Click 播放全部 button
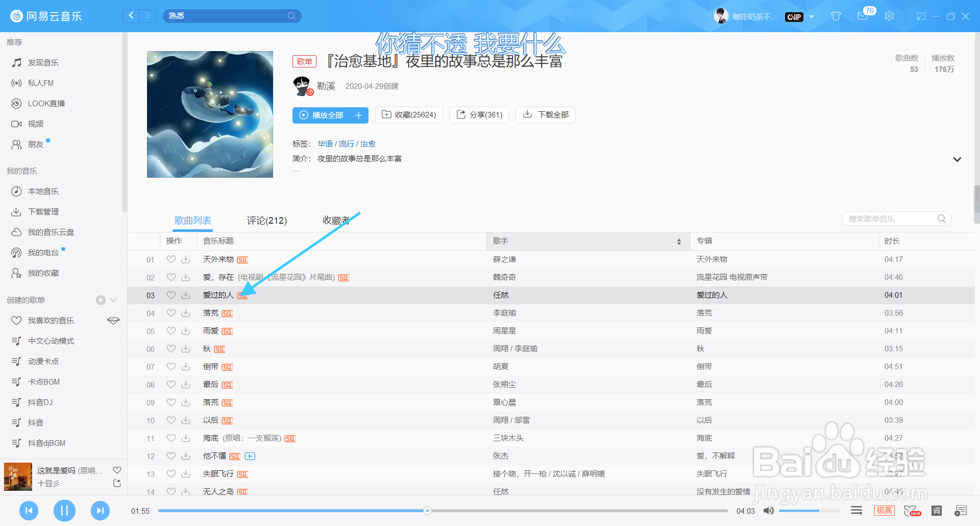Image resolution: width=980 pixels, height=526 pixels. tap(321, 115)
